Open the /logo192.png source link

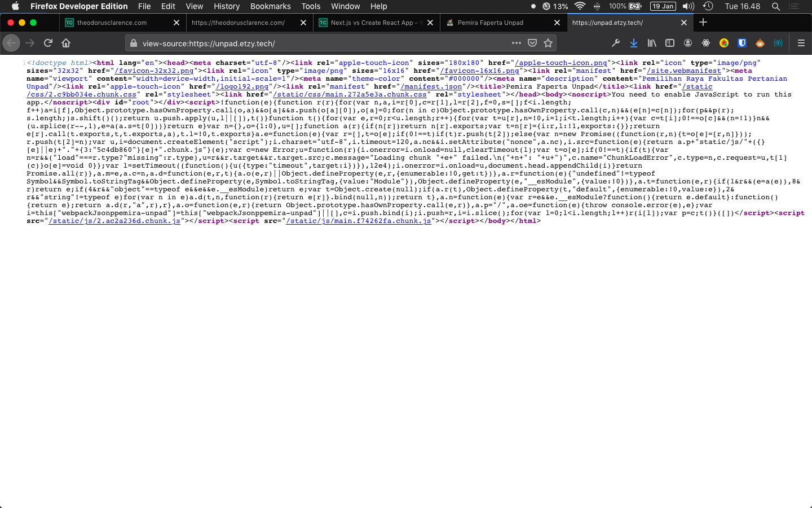(242, 86)
